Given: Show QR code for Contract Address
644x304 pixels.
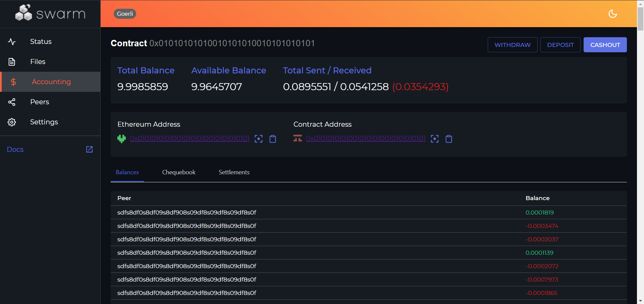Looking at the screenshot, I should tap(435, 139).
